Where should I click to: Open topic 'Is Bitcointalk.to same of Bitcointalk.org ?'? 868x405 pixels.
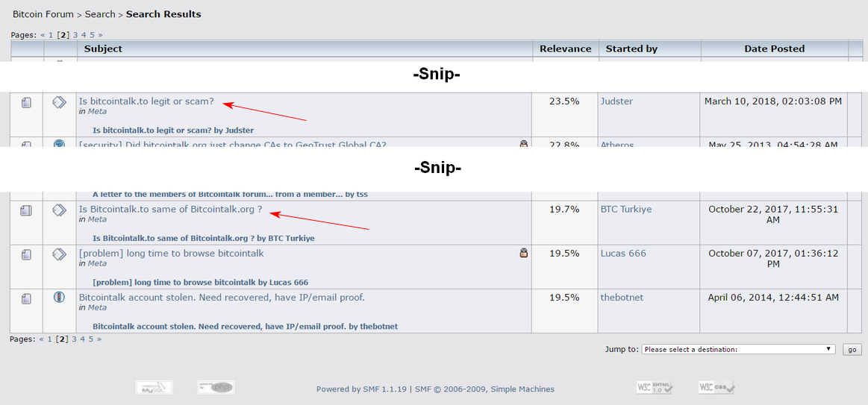pos(170,209)
